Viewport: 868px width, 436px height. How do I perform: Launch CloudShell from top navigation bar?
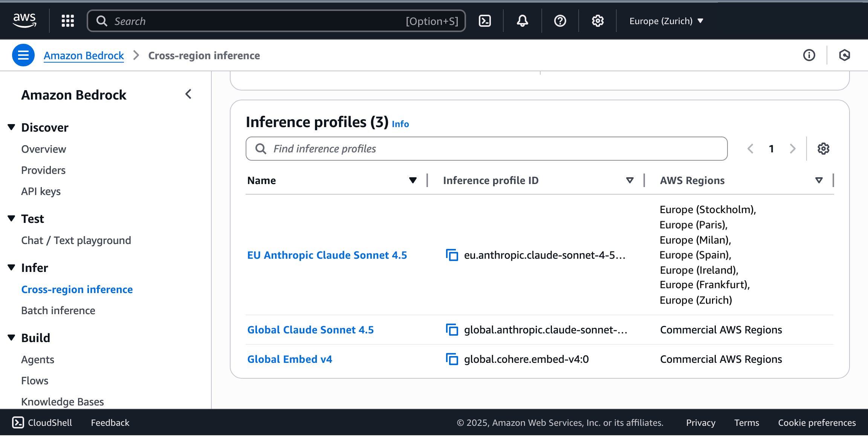coord(484,21)
